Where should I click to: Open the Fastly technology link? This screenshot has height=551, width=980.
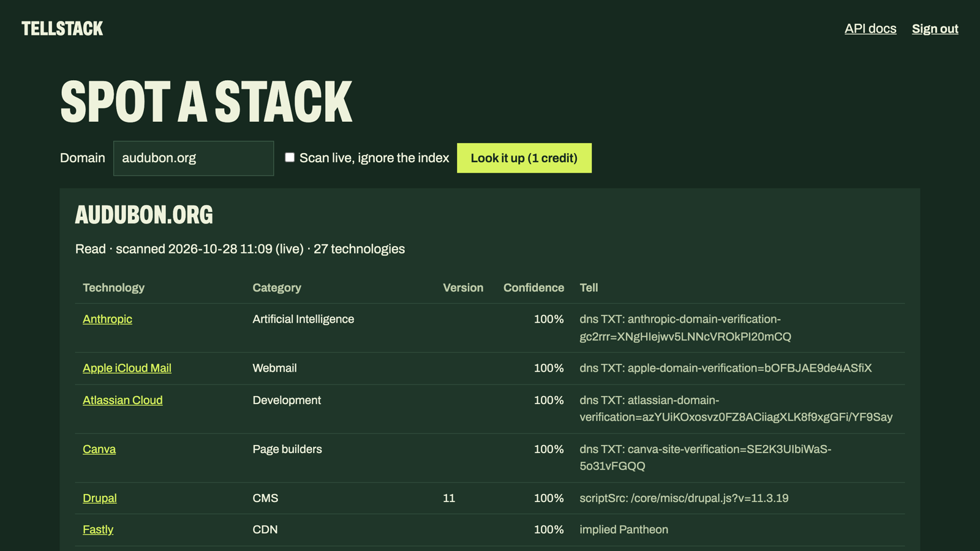98,530
